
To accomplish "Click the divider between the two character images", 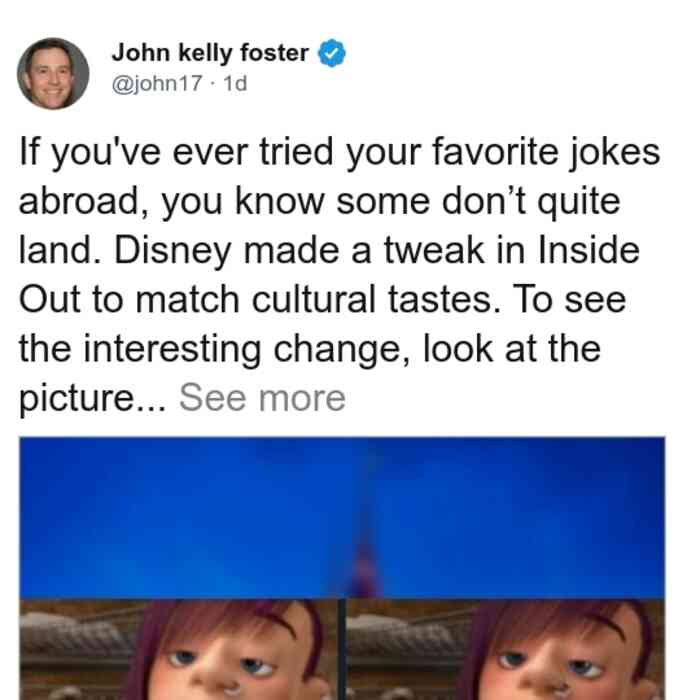I will 342,650.
